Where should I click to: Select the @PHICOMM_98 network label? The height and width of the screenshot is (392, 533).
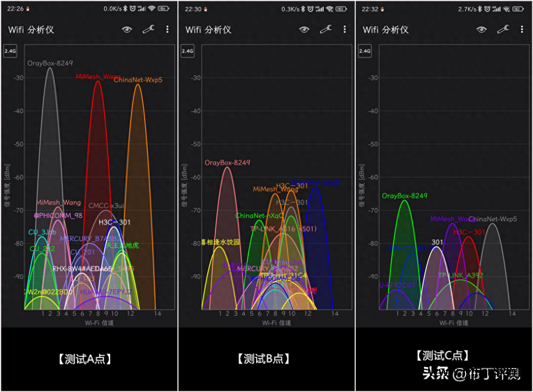58,215
